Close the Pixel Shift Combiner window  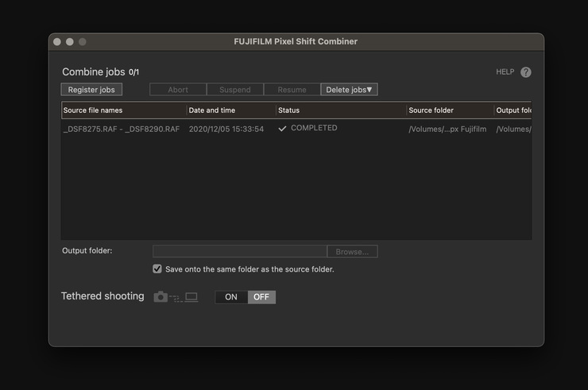57,41
